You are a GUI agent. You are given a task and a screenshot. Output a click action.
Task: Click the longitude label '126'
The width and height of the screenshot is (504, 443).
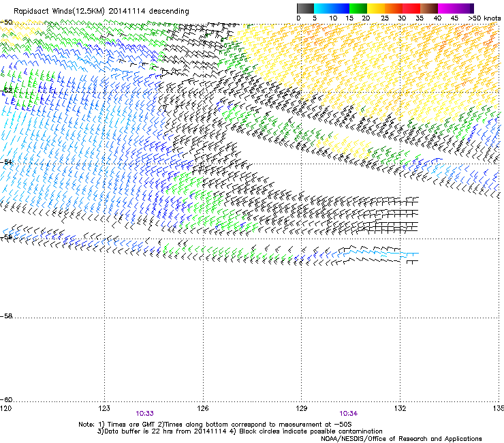tap(203, 408)
